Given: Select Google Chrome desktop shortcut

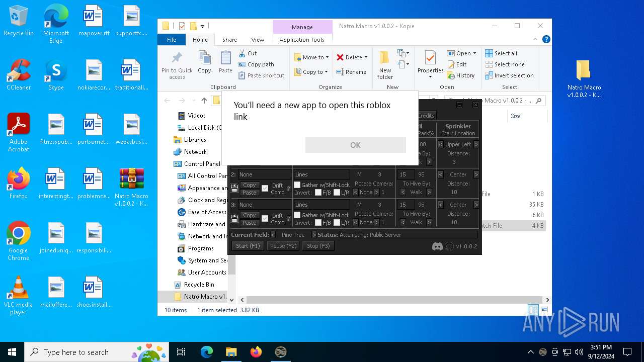Looking at the screenshot, I should coord(18,241).
